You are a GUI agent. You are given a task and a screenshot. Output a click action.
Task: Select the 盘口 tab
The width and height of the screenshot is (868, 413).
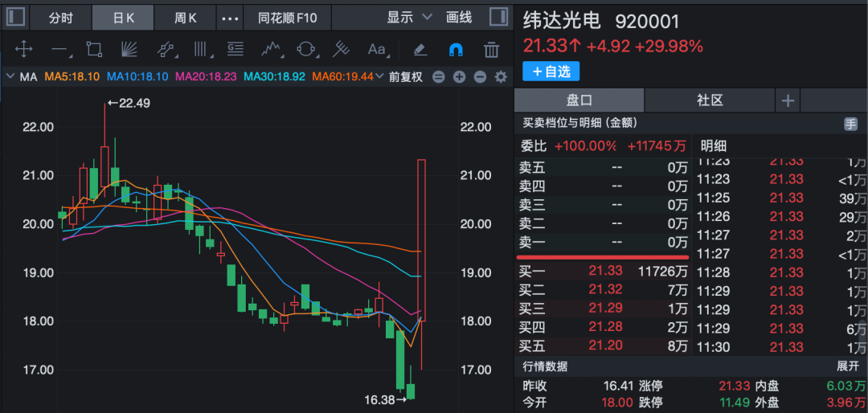point(579,100)
